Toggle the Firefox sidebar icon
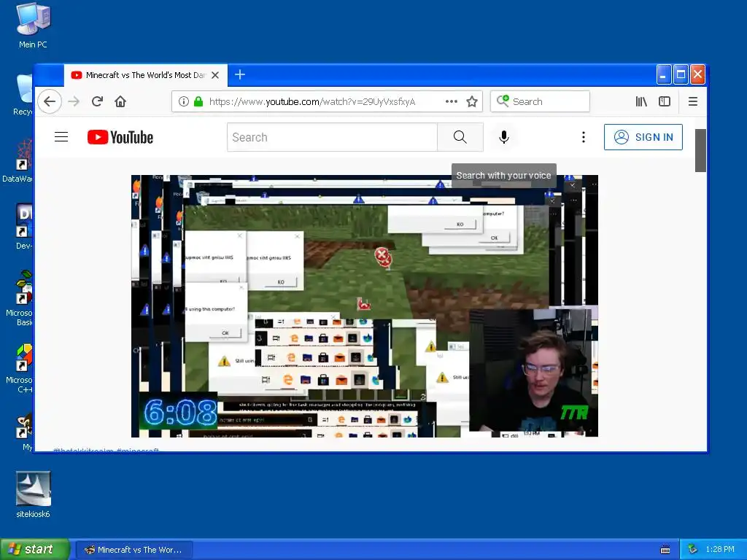This screenshot has height=560, width=747. pyautogui.click(x=665, y=101)
